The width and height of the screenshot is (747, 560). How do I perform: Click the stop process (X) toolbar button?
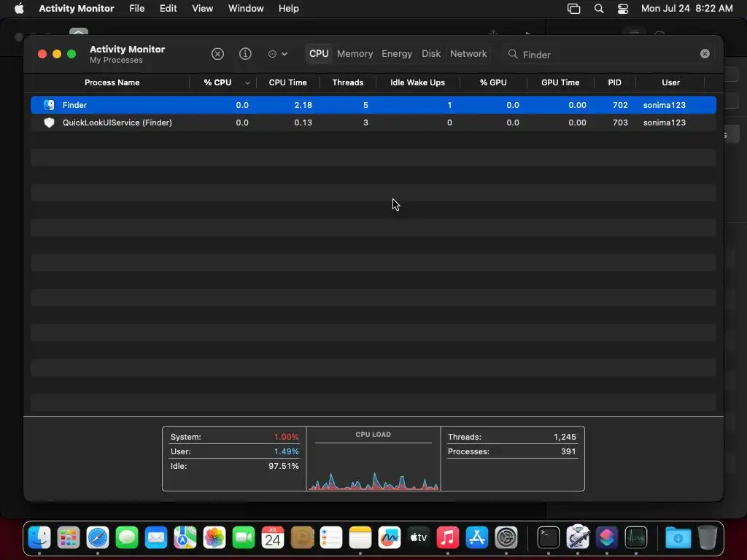pyautogui.click(x=217, y=54)
